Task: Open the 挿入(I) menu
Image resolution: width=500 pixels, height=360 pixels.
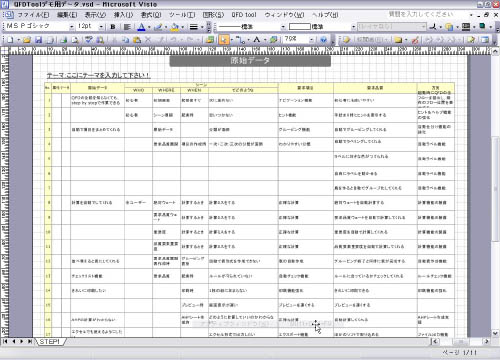Action: point(123,15)
